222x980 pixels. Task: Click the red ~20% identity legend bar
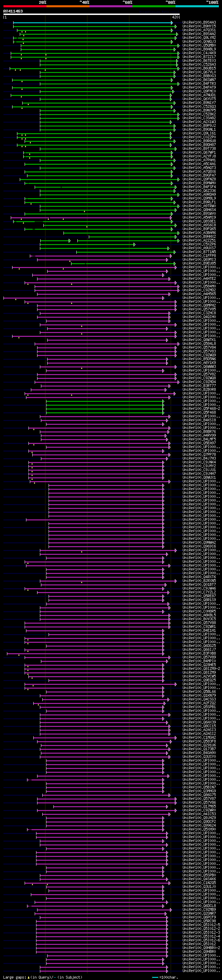[25, 6]
